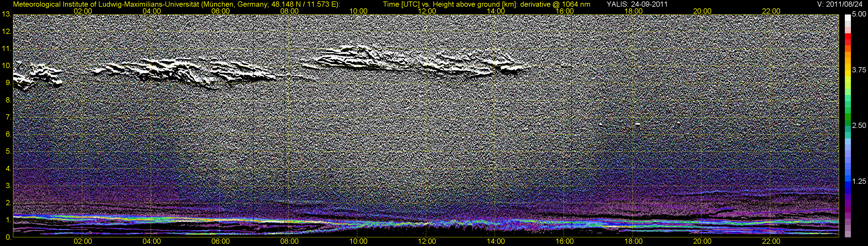Viewport: 868px width, 246px height.
Task: Click the 13 km height axis label
Action: (x=6, y=14)
